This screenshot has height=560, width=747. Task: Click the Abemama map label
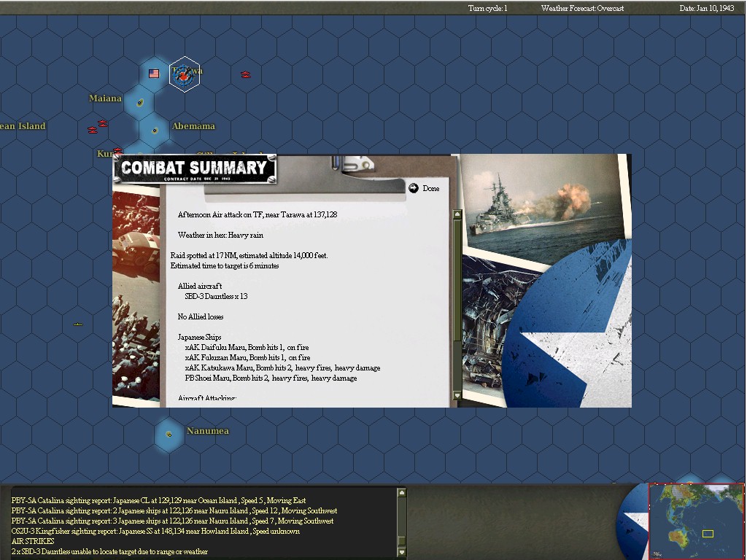193,126
